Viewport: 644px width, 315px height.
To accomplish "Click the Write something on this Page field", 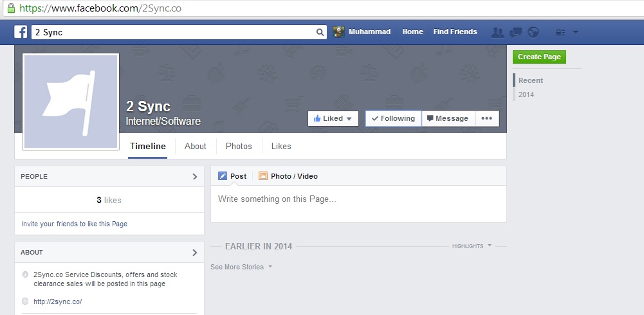I will coord(358,204).
